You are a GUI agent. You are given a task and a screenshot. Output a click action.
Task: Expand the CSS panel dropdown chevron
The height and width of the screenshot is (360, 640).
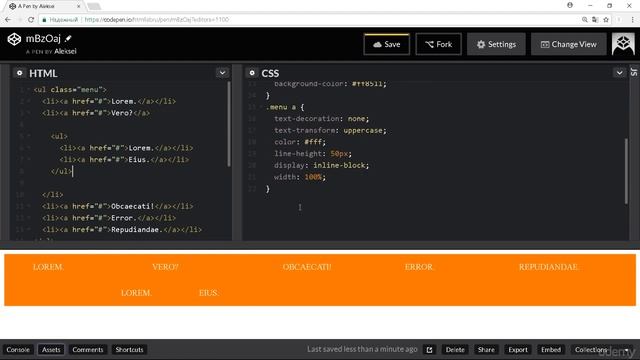coord(619,73)
